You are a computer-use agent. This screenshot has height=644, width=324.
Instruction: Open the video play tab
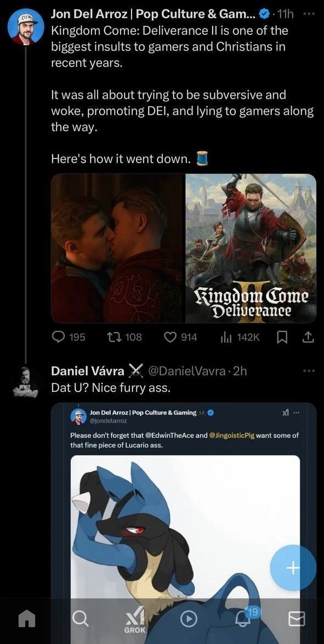point(189,618)
